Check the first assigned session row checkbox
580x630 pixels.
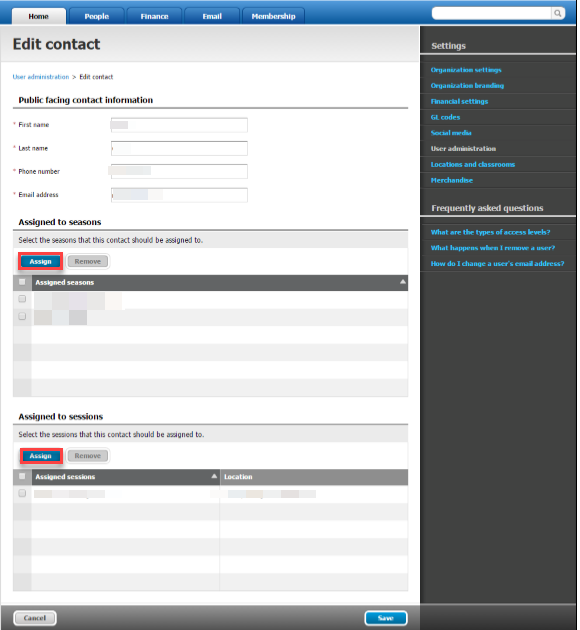[22, 493]
